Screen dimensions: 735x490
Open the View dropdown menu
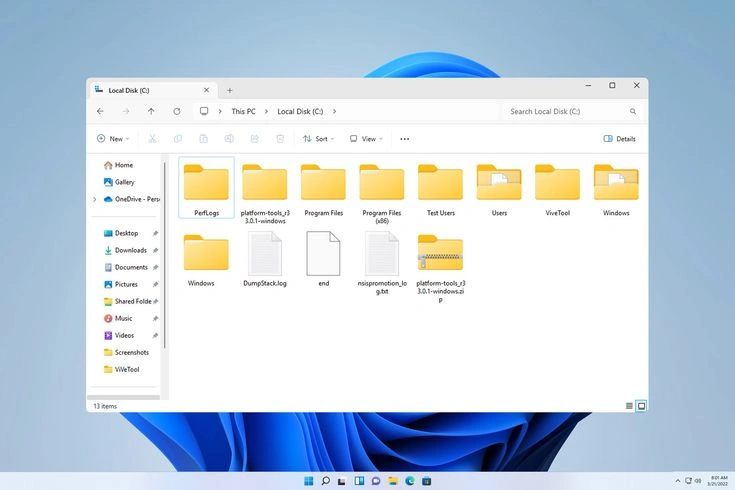(x=366, y=139)
